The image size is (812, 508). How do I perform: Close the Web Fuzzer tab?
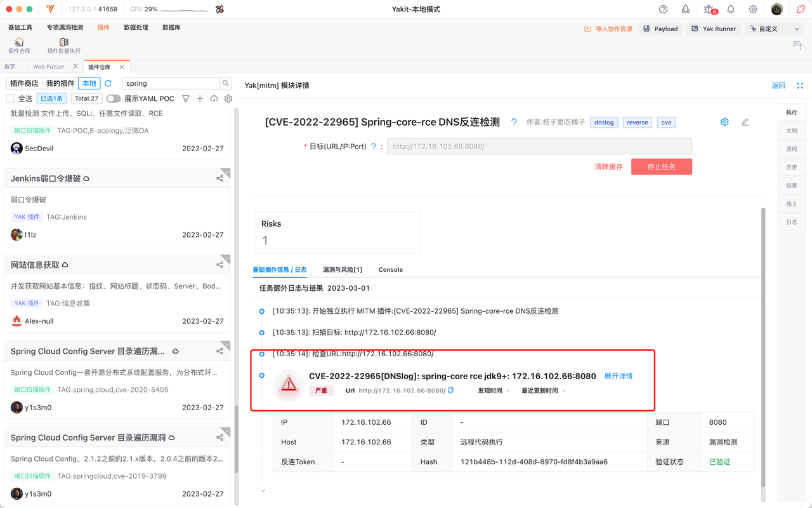(x=75, y=66)
